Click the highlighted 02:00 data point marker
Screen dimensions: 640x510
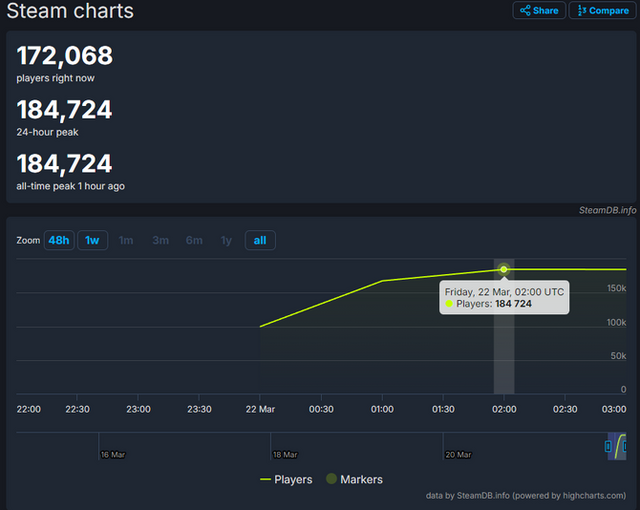coord(504,270)
